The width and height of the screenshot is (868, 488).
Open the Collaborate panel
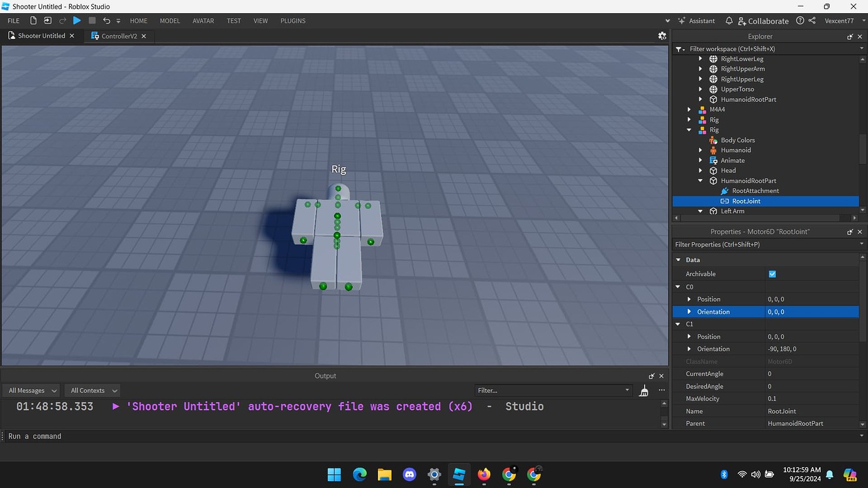coord(763,20)
